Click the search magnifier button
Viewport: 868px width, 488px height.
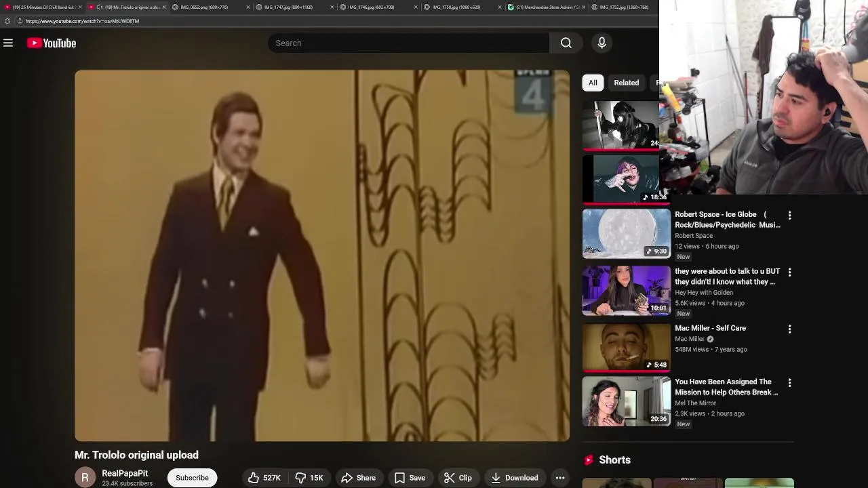pyautogui.click(x=566, y=43)
